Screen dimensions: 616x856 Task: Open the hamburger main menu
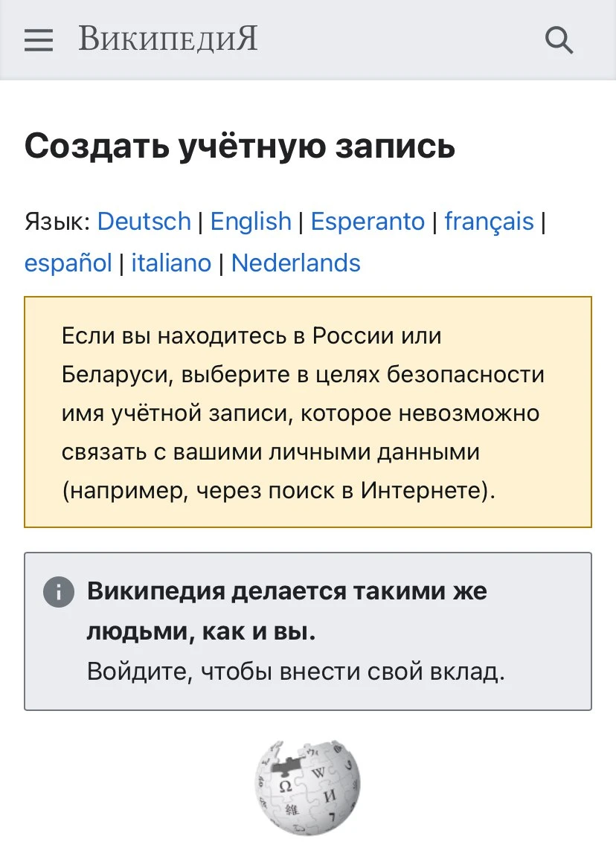click(39, 39)
